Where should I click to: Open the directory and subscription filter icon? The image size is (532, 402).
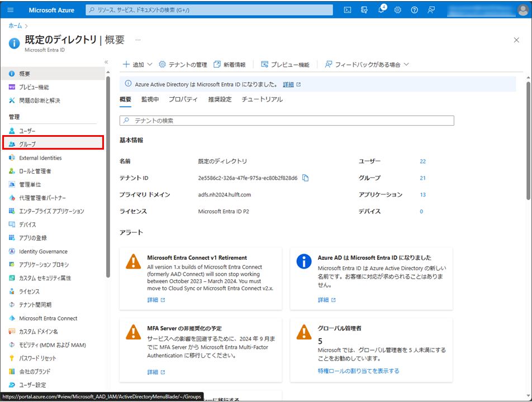point(364,10)
